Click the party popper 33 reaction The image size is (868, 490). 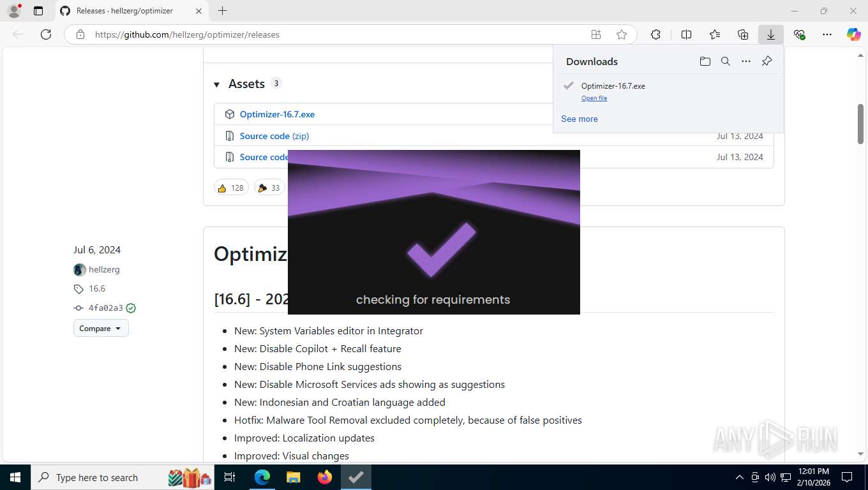coord(269,188)
